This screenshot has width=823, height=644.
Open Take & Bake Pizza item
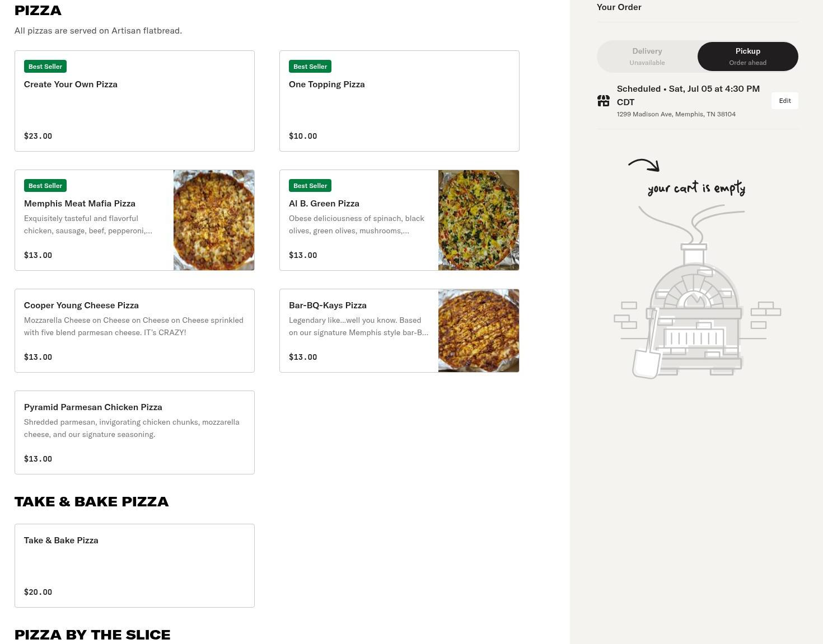coord(134,566)
